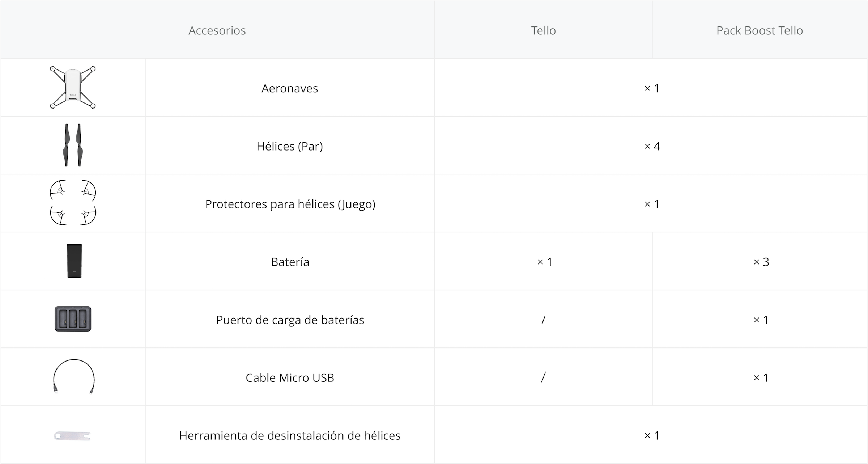Screen dimensions: 868x464
Task: Select the × 4 propellers quantity
Action: [x=652, y=146]
